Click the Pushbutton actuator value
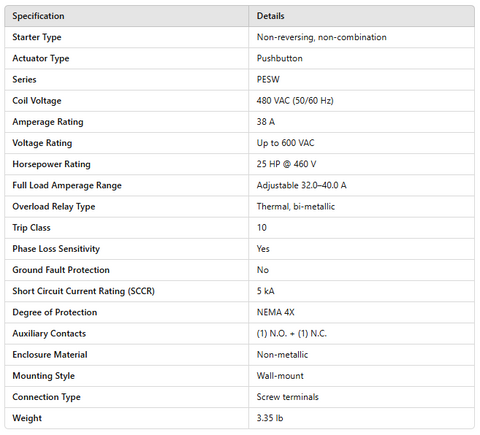 click(279, 58)
